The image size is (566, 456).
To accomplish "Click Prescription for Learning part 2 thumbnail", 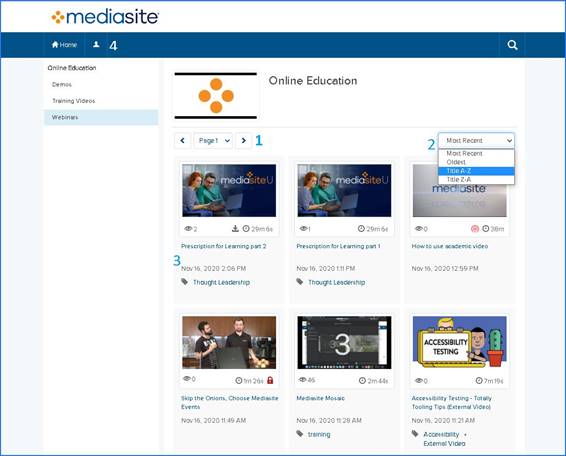I will 229,190.
